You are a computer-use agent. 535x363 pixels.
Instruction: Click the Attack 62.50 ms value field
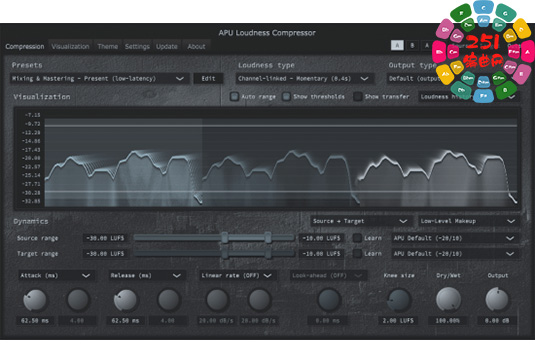(x=35, y=321)
